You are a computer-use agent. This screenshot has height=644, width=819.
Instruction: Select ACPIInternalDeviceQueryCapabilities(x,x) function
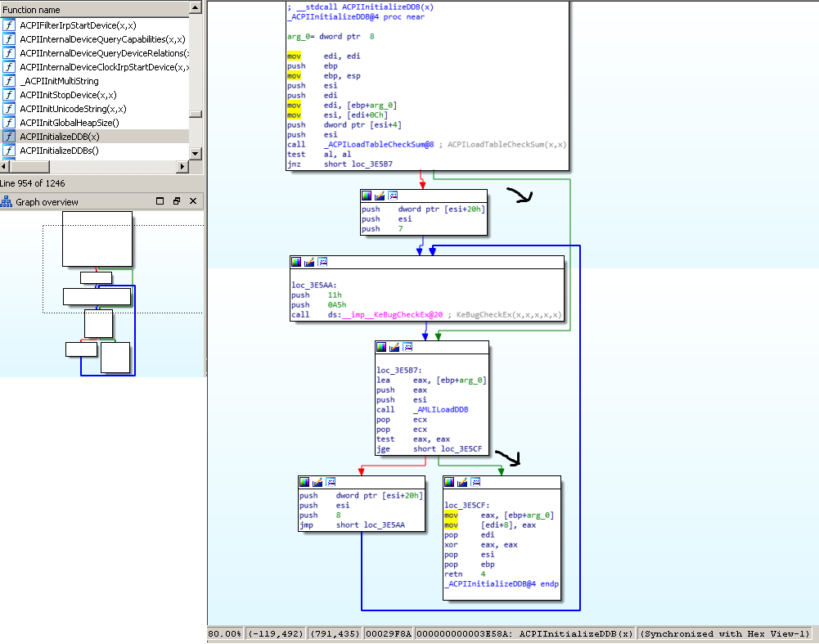(x=102, y=39)
